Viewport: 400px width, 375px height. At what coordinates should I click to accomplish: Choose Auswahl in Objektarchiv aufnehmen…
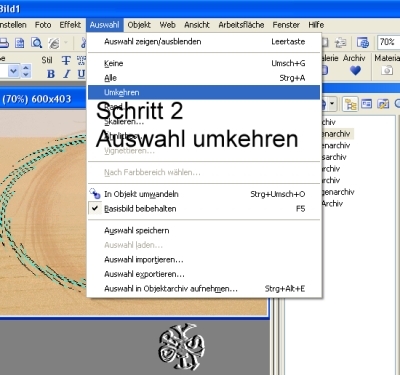(x=204, y=289)
